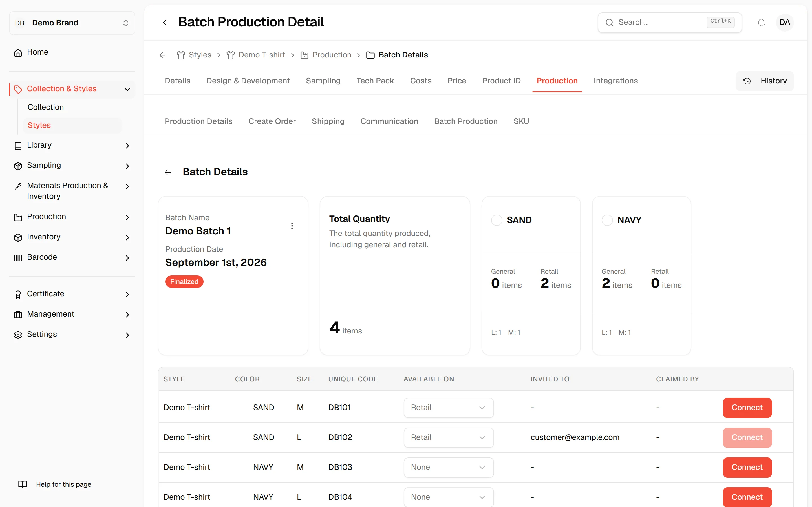The image size is (812, 507).
Task: Switch to the Tech Pack tab
Action: [375, 81]
